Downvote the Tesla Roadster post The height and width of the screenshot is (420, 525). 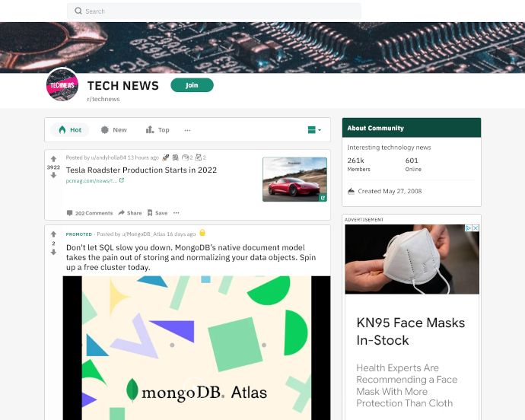pyautogui.click(x=53, y=175)
